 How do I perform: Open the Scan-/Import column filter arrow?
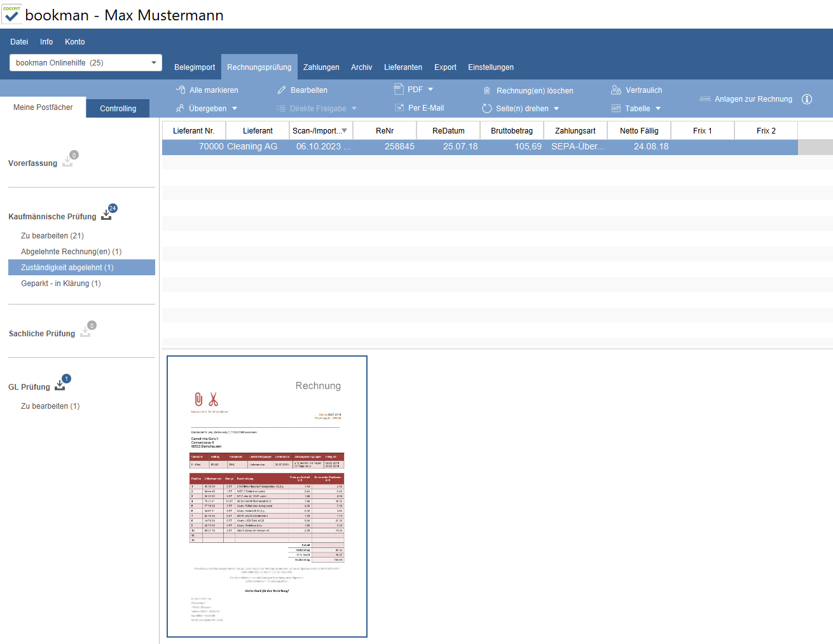coord(344,130)
